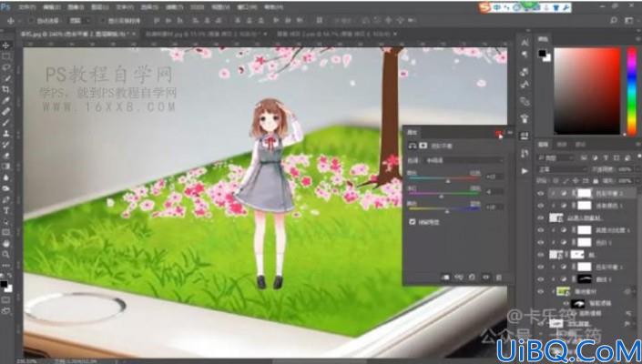Select the Horizontal Type tool
This screenshot has height=364, width=642.
(x=6, y=211)
